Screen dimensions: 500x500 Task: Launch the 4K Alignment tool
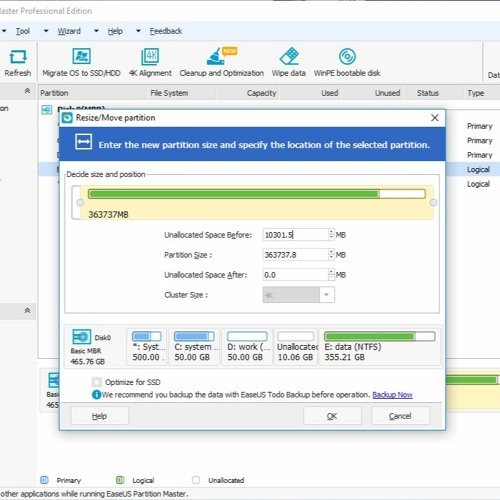(150, 63)
